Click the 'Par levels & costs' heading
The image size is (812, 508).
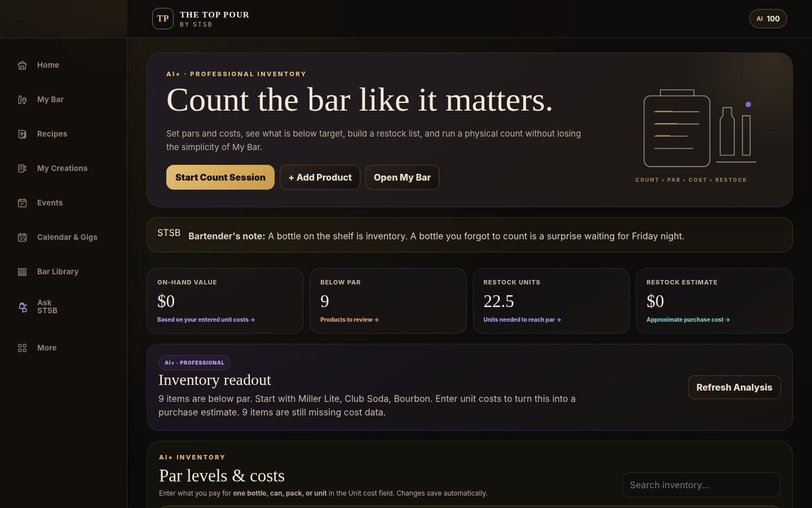pos(222,476)
